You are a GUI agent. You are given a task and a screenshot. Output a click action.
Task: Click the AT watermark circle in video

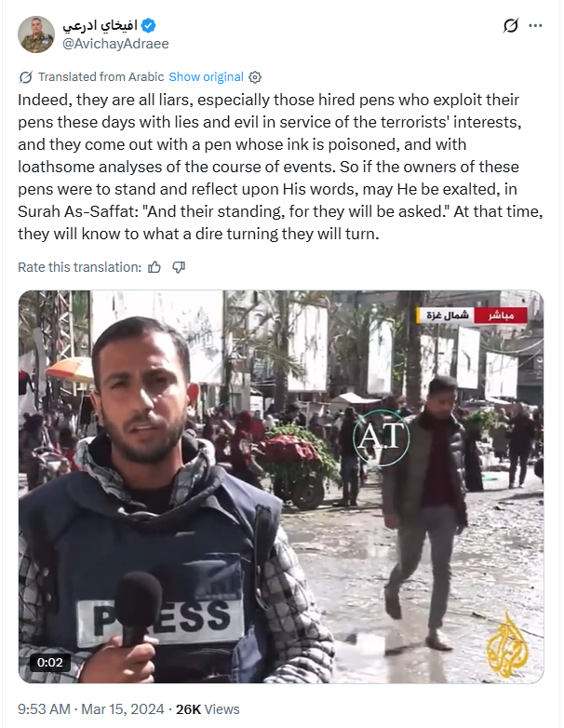381,438
